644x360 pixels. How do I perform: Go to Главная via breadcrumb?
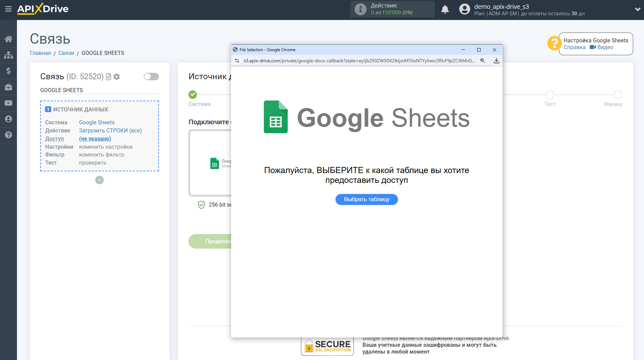[40, 53]
